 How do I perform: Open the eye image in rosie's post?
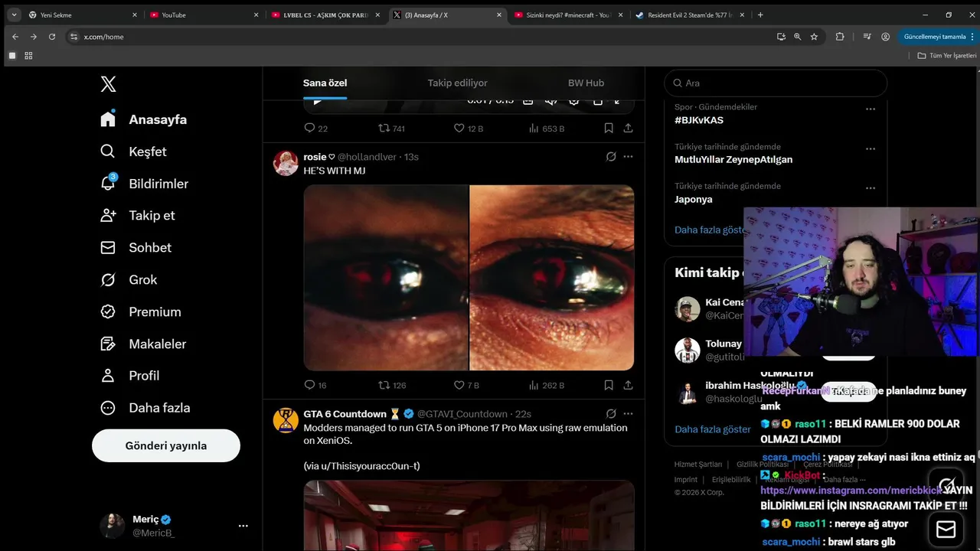pos(469,278)
